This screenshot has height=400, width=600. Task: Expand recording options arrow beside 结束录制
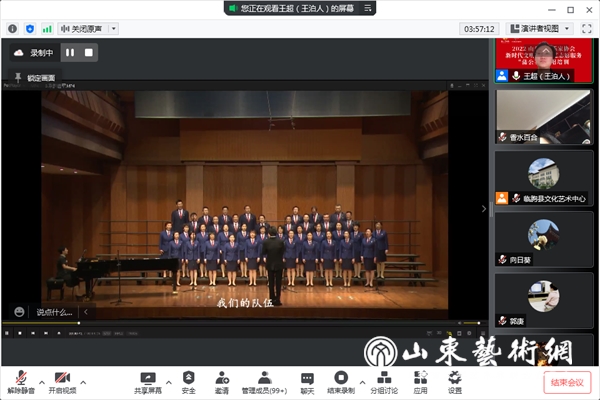point(362,382)
